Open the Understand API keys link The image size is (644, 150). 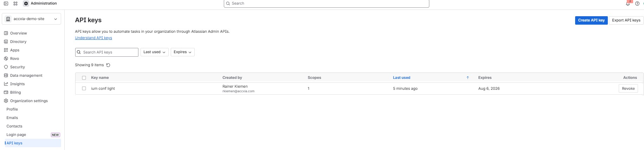(93, 38)
